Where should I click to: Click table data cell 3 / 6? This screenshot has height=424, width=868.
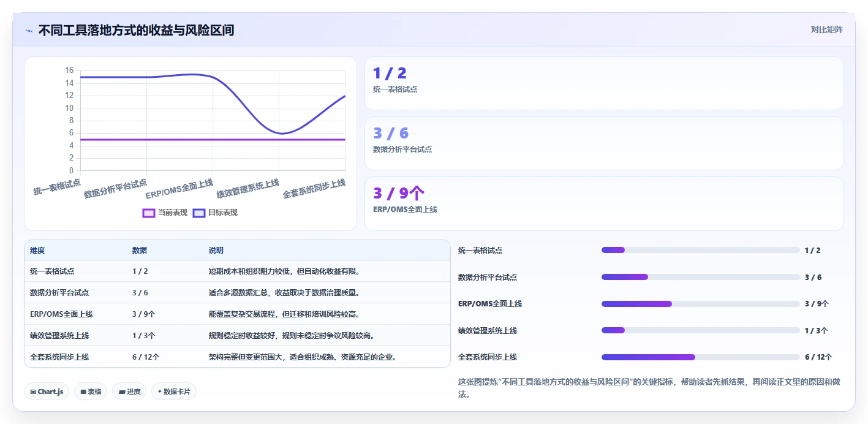tap(140, 293)
